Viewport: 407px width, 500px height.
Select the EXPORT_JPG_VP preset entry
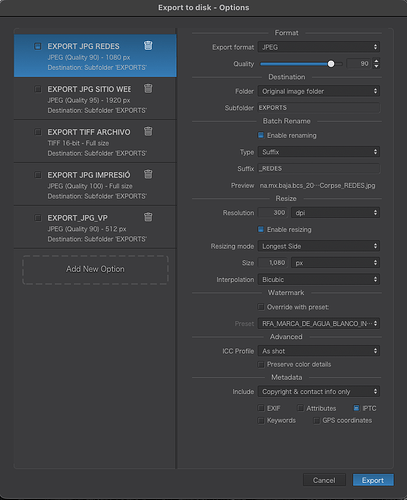pyautogui.click(x=95, y=227)
